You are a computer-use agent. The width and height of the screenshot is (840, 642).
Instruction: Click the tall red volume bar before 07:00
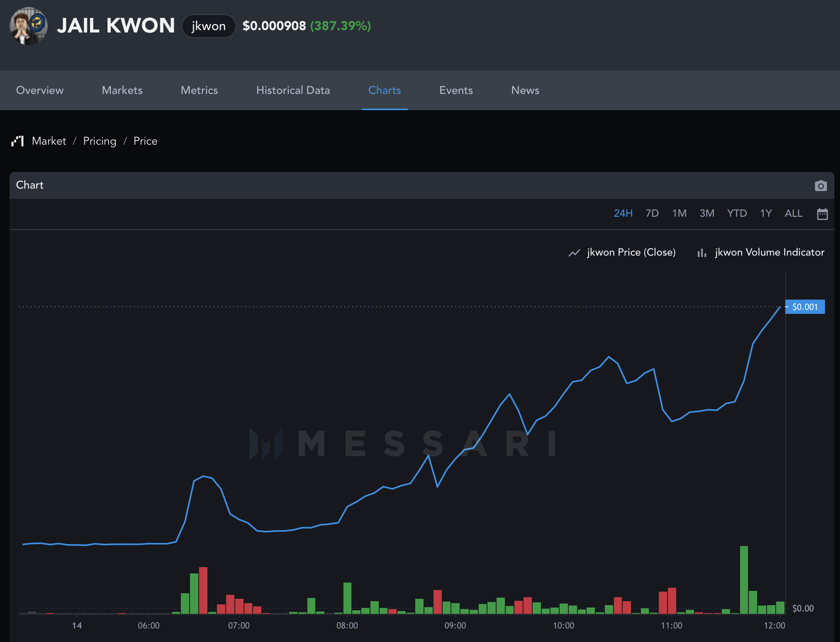point(203,590)
